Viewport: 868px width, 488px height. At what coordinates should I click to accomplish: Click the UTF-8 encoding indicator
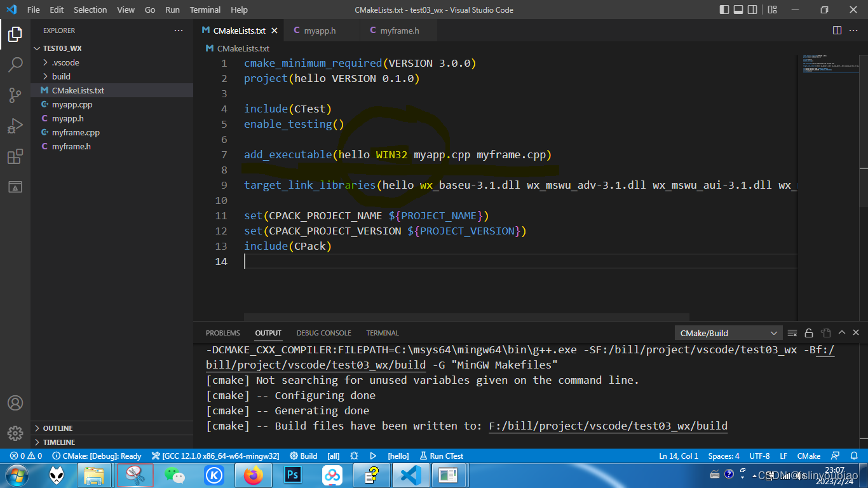[x=759, y=456]
